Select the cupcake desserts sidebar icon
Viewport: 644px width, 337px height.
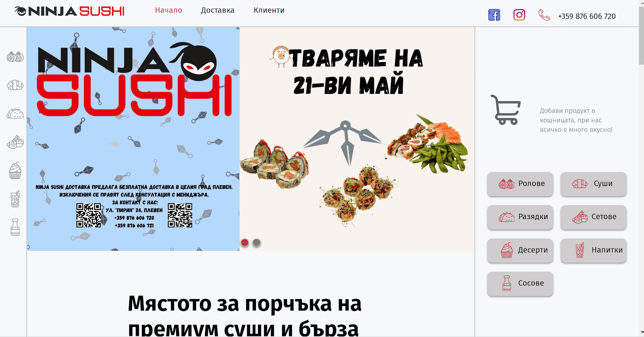(x=15, y=170)
